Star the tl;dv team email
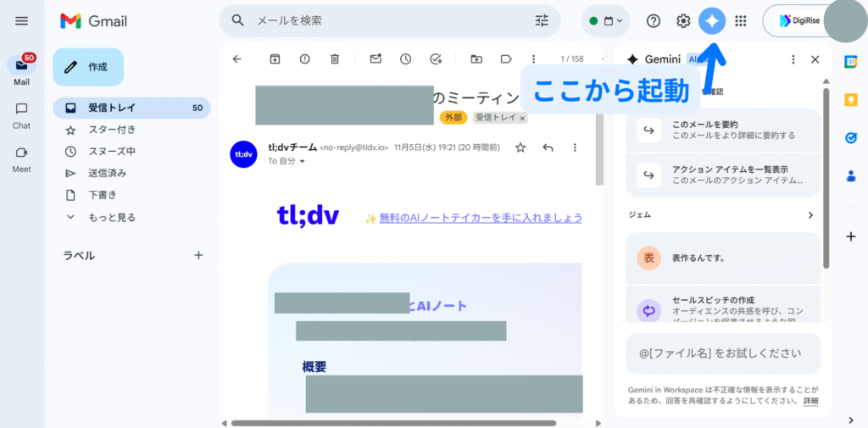Screen dimensions: 868x428 [x=520, y=147]
